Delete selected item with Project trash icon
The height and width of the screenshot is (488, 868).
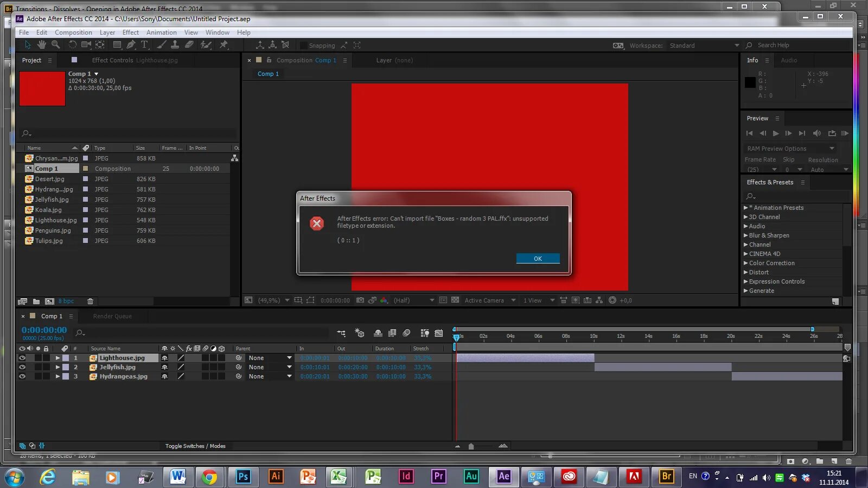91,301
